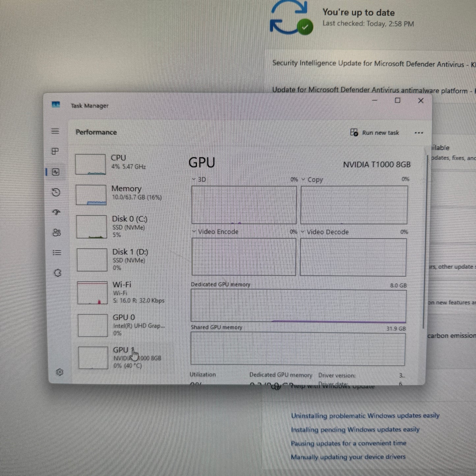Select Disk 0 (C:) entry
This screenshot has height=476, width=476.
click(x=126, y=227)
